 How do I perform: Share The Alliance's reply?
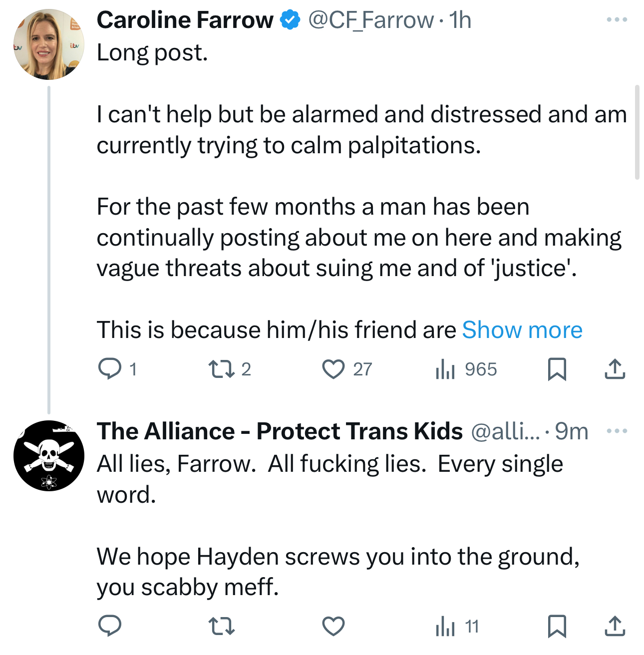[x=615, y=626]
